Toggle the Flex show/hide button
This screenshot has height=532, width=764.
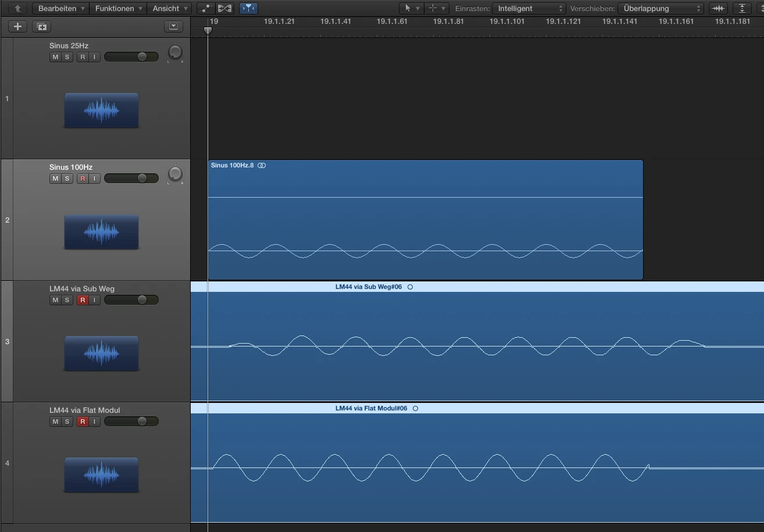[x=224, y=9]
